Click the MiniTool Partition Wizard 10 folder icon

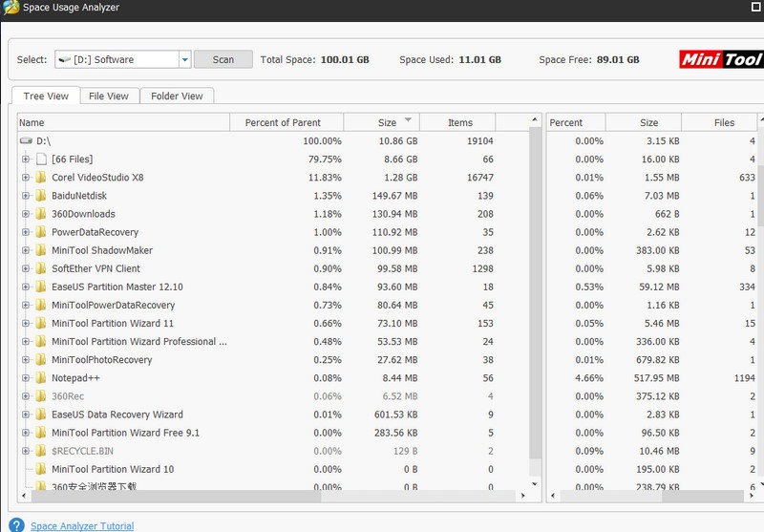tap(41, 469)
